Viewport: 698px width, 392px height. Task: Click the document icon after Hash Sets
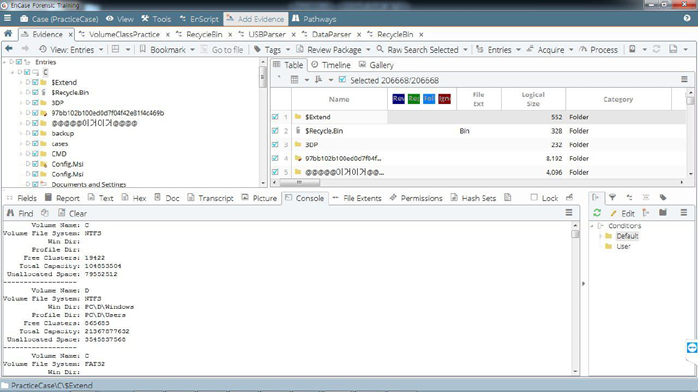(x=507, y=198)
